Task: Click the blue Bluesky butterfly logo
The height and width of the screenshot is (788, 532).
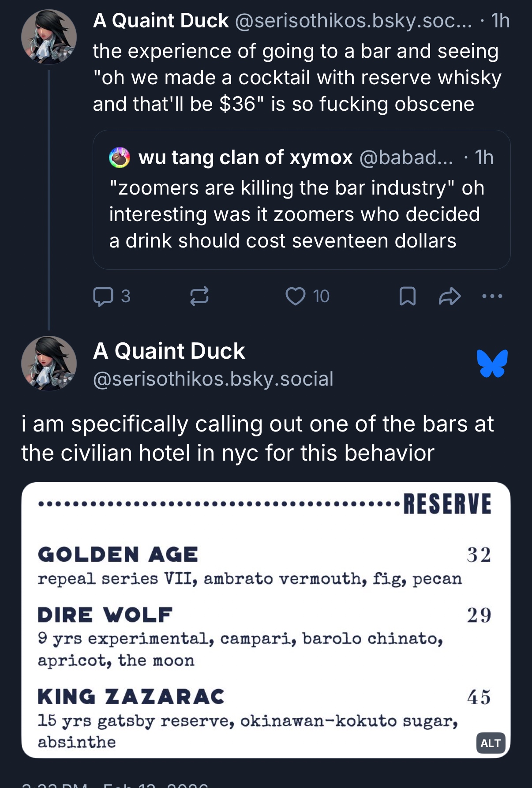Action: point(492,364)
